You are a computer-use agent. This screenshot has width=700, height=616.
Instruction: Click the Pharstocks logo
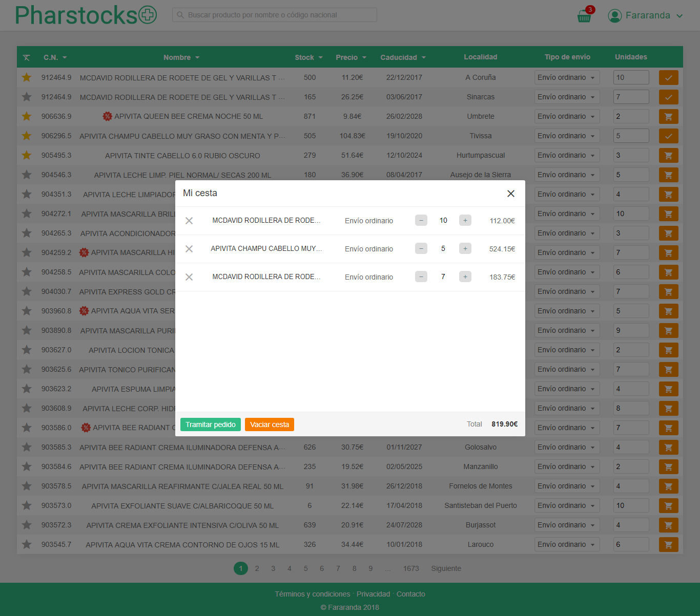86,15
